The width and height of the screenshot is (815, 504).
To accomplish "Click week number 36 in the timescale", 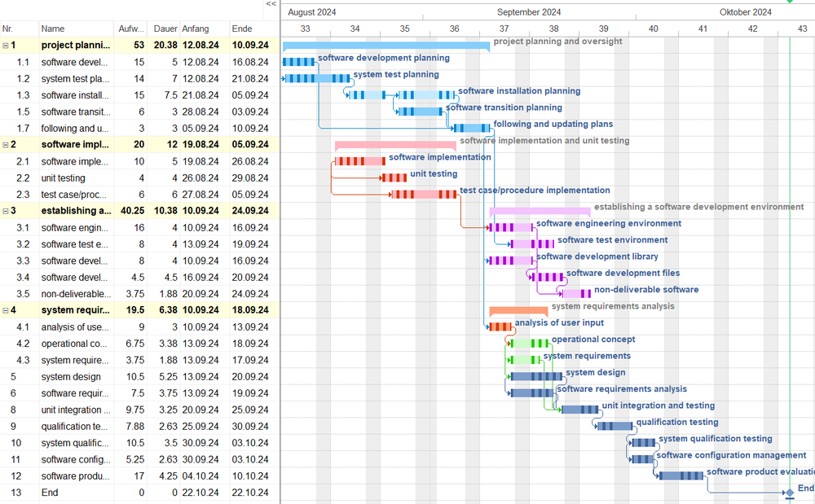I will tap(454, 28).
